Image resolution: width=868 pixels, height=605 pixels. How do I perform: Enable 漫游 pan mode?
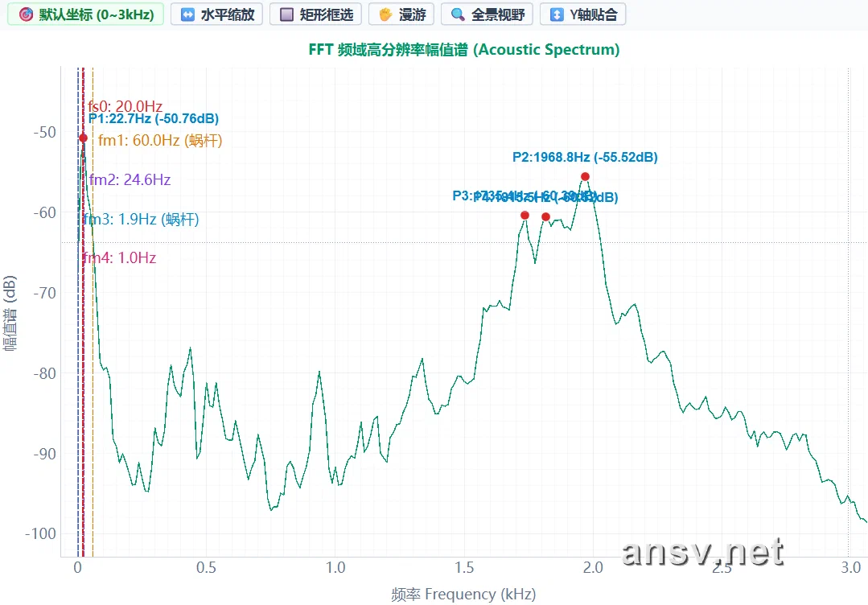click(x=401, y=14)
